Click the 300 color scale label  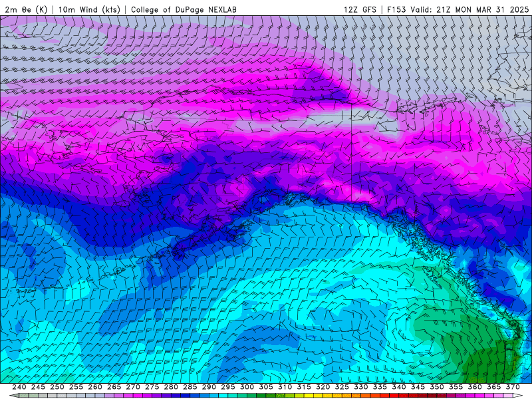point(247,387)
